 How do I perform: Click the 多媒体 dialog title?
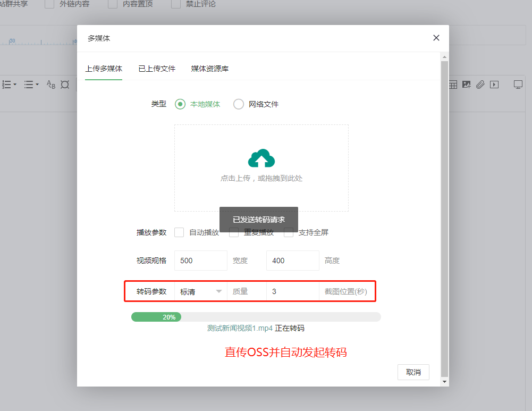tap(99, 38)
